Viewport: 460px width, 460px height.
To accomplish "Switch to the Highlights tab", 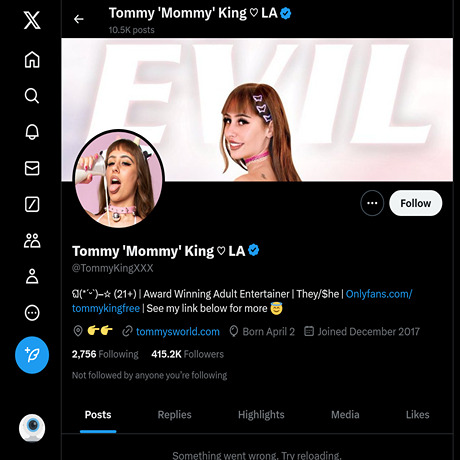I will [x=261, y=415].
